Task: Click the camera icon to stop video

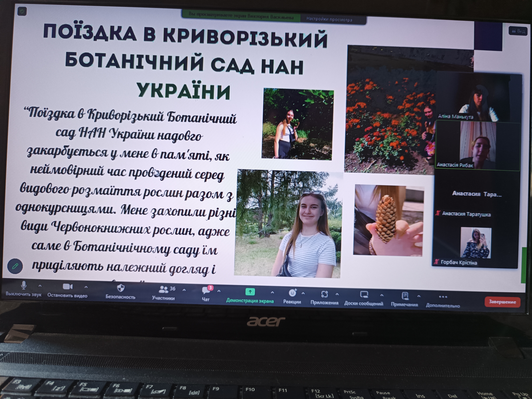Action: click(x=68, y=287)
